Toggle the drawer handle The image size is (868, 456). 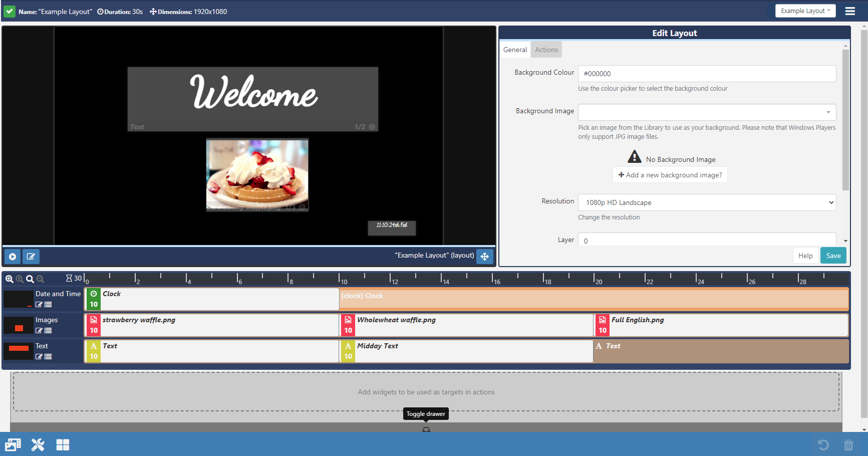click(x=426, y=429)
